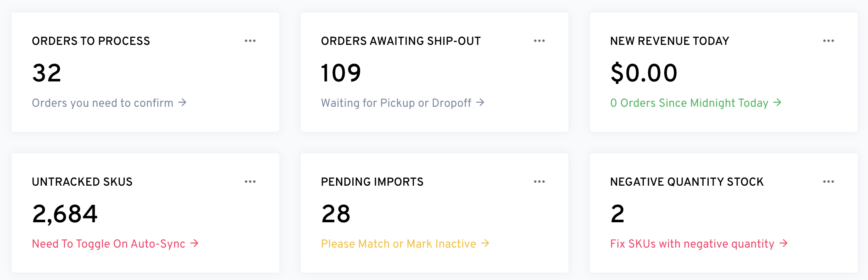The height and width of the screenshot is (280, 868).
Task: Open '0 Orders Since Midnight Today' link
Action: (689, 103)
